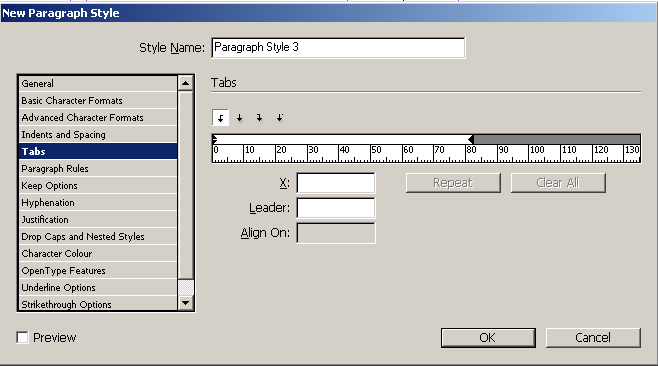Focus the X position input field
The height and width of the screenshot is (366, 658).
[336, 183]
